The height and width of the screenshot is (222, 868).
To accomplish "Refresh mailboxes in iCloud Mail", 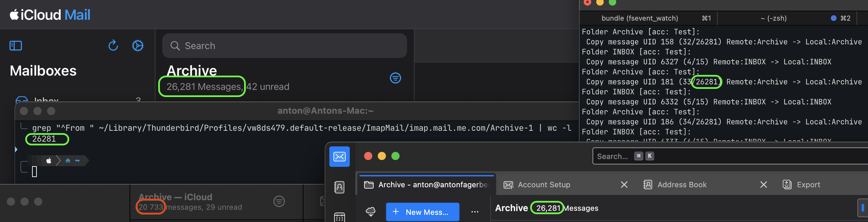I will click(113, 46).
